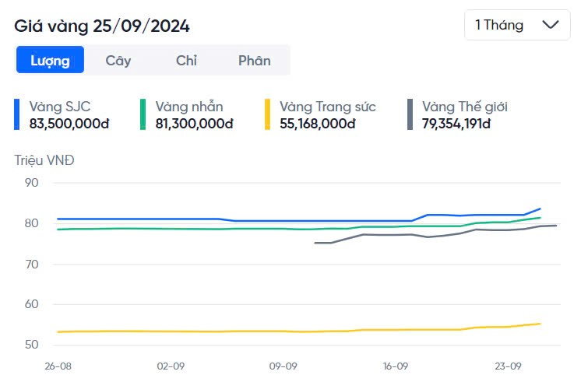Click the gray Vàng Thế giới color bar

coord(410,114)
